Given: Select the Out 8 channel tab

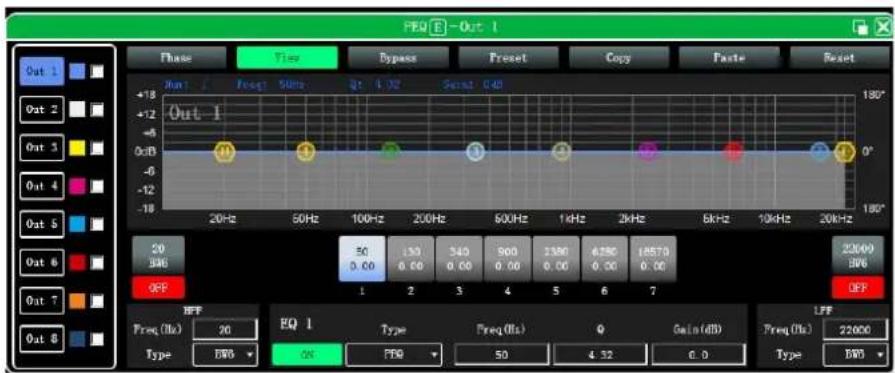Looking at the screenshot, I should [x=41, y=339].
